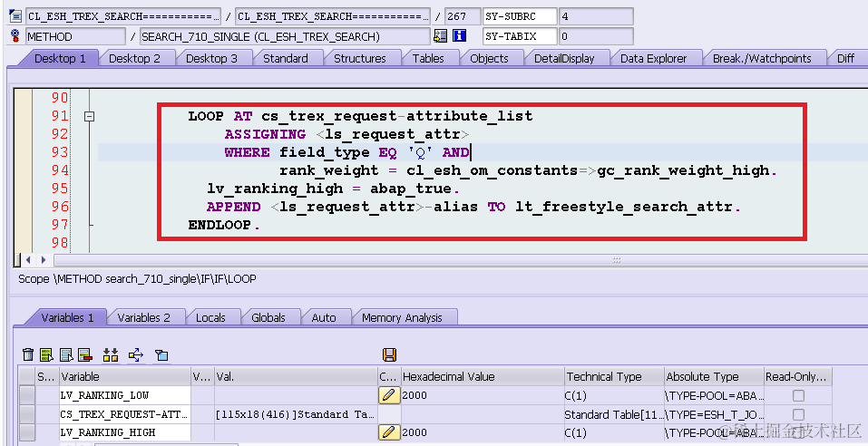Toggle Read-Only checkbox for LV_RANKING_LOW
Screen dimensions: 868x446
798,395
